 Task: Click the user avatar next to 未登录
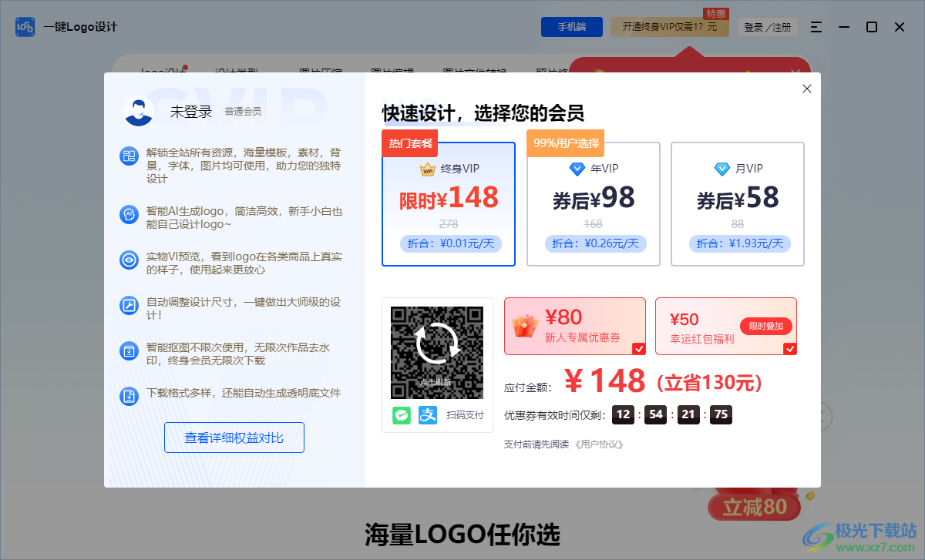(138, 110)
